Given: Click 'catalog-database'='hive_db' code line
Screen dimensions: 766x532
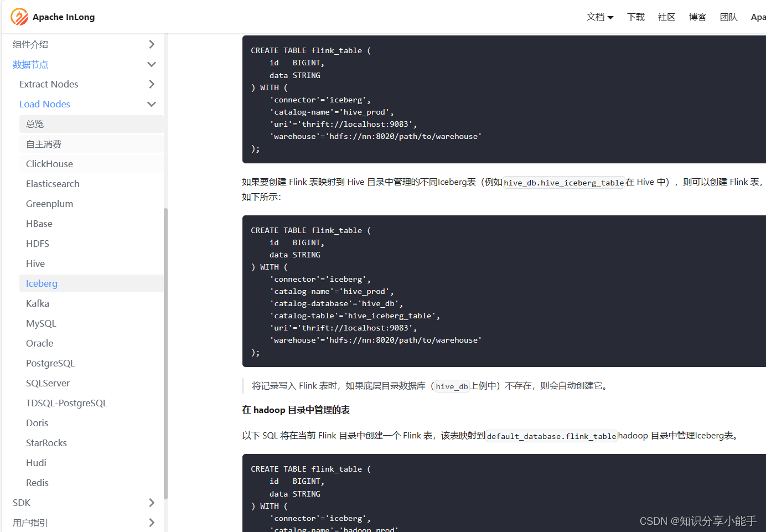Looking at the screenshot, I should (x=337, y=303).
